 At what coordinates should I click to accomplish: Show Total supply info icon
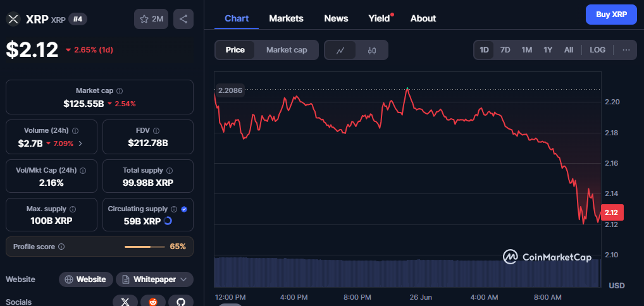tap(170, 170)
